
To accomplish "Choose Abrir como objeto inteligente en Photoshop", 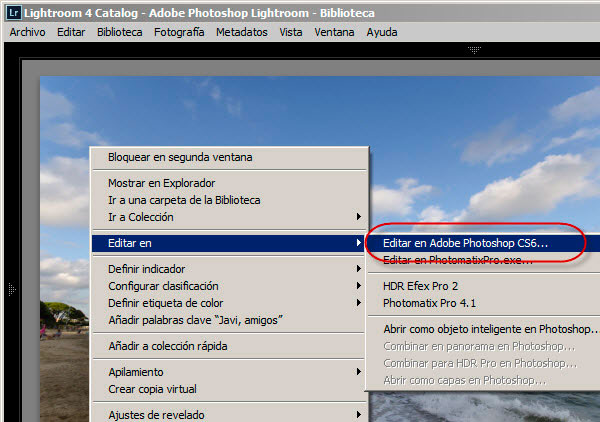I will click(x=483, y=329).
